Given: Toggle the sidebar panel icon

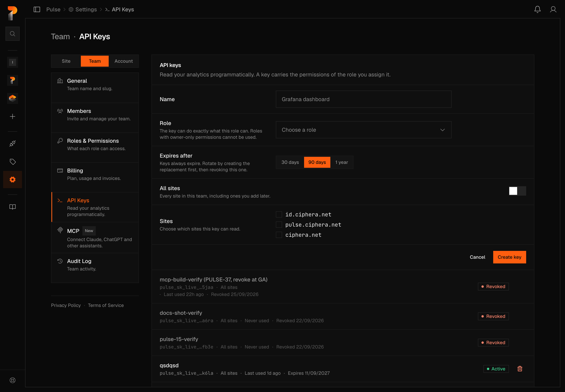Looking at the screenshot, I should pos(37,10).
